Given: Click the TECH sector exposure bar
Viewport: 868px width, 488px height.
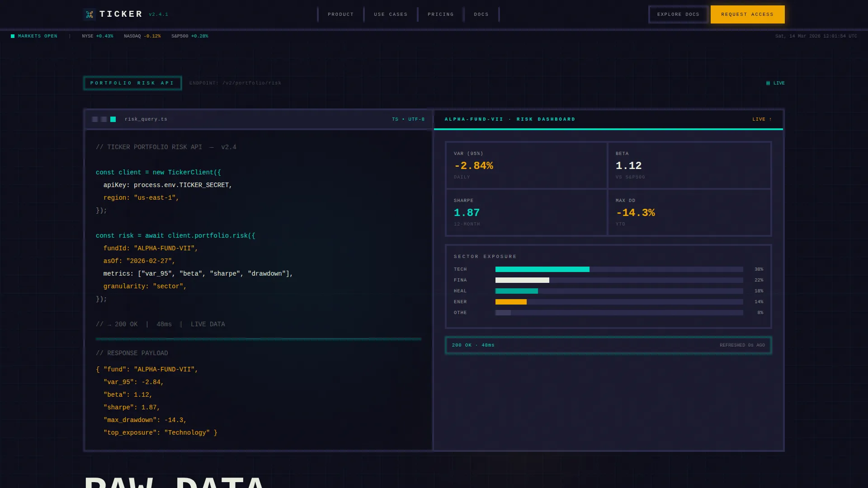Looking at the screenshot, I should tap(619, 269).
